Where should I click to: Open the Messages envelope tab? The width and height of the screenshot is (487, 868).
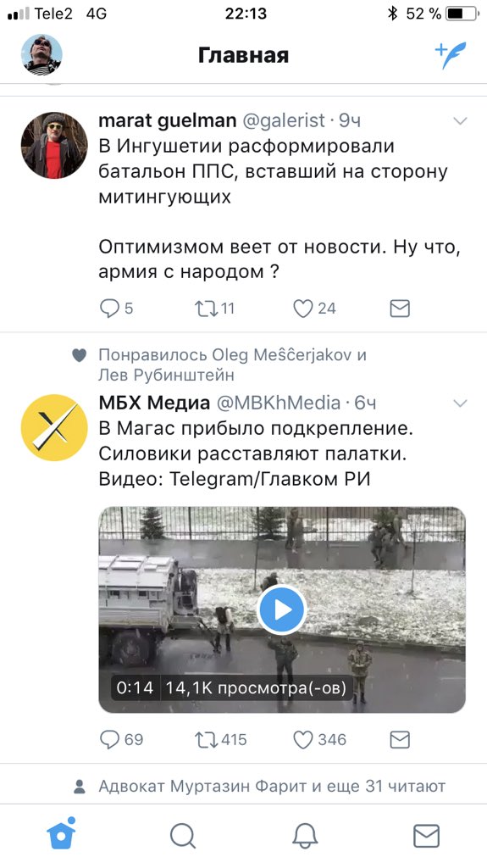click(x=426, y=835)
